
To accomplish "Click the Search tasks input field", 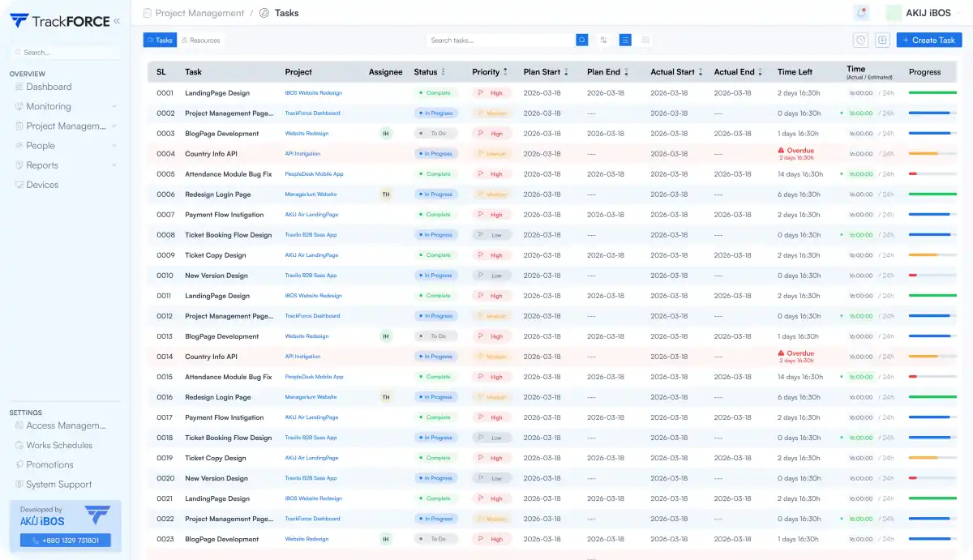I will (x=501, y=40).
